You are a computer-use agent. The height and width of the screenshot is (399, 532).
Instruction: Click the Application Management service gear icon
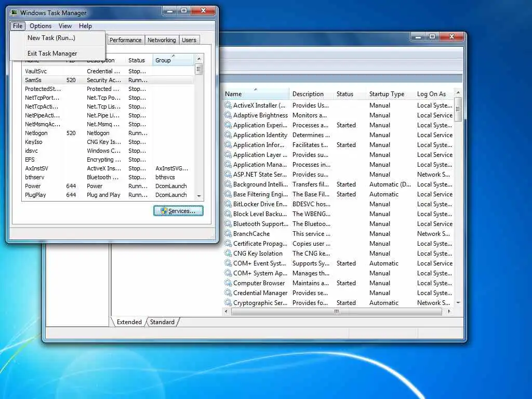click(228, 164)
